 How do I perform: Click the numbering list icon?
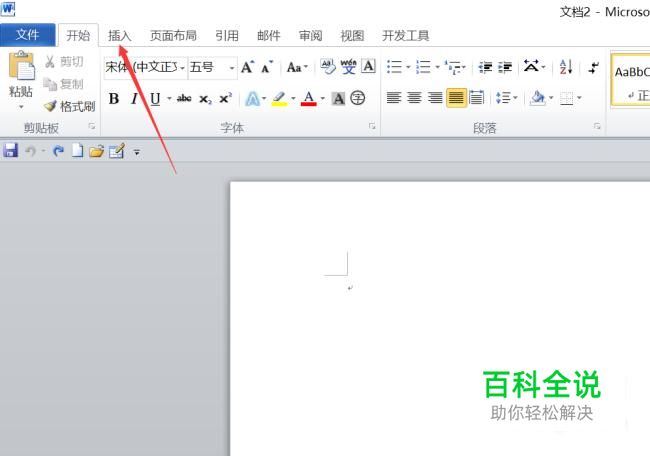[423, 66]
